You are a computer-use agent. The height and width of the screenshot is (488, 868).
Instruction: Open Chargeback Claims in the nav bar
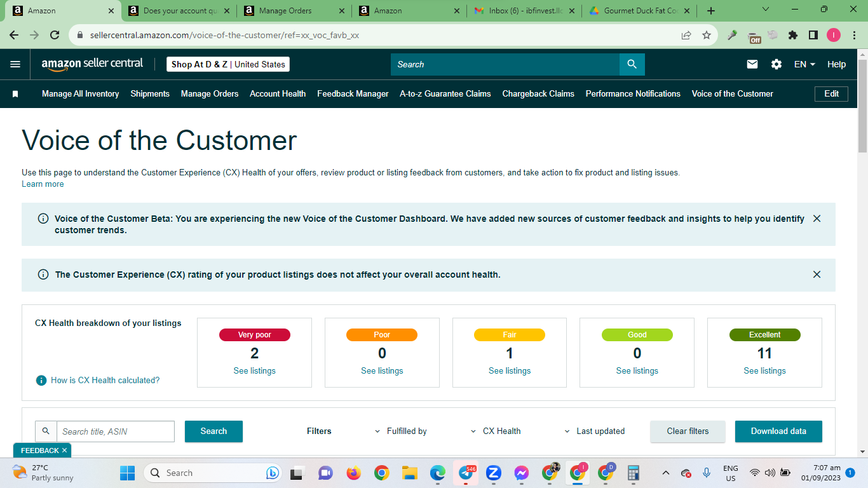tap(538, 94)
